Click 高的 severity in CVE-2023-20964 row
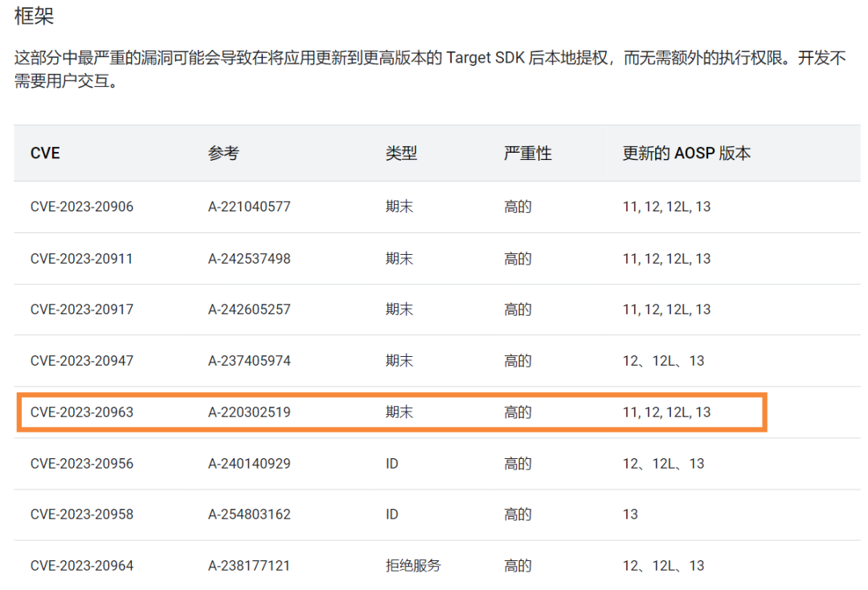Viewport: 868px width, 590px height. 518,566
